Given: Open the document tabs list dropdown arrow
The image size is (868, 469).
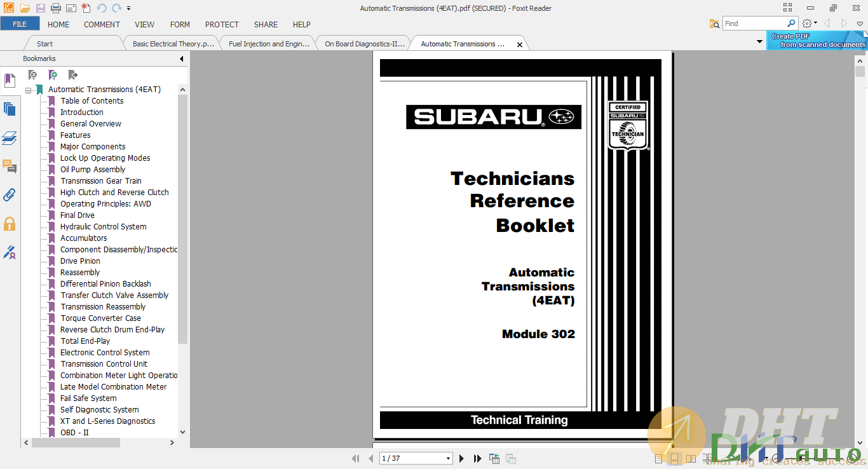Looking at the screenshot, I should click(759, 42).
